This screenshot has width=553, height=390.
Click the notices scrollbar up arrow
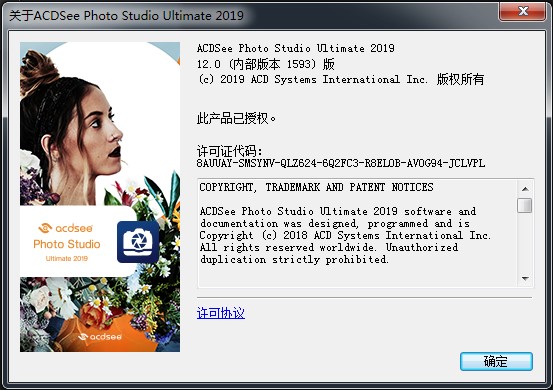click(525, 189)
